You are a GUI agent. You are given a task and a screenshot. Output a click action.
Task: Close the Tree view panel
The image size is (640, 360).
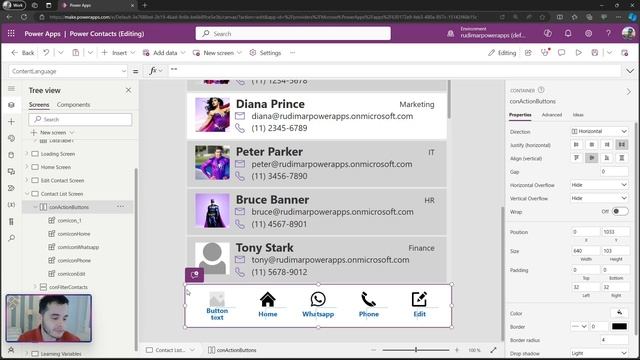point(129,90)
